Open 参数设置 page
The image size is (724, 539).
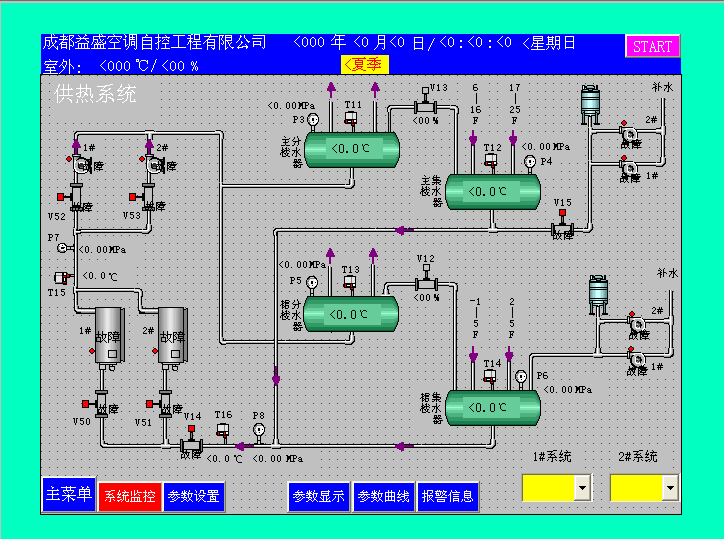193,497
